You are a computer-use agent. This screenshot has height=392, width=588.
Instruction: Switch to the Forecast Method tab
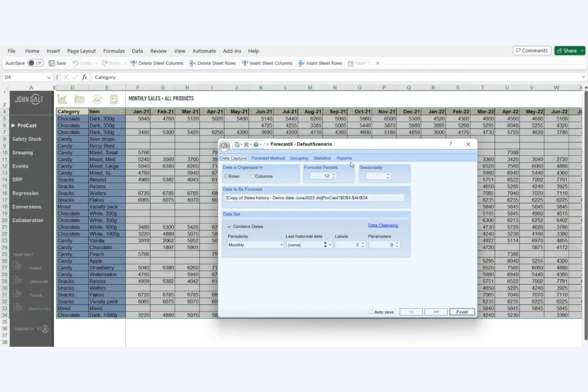268,158
